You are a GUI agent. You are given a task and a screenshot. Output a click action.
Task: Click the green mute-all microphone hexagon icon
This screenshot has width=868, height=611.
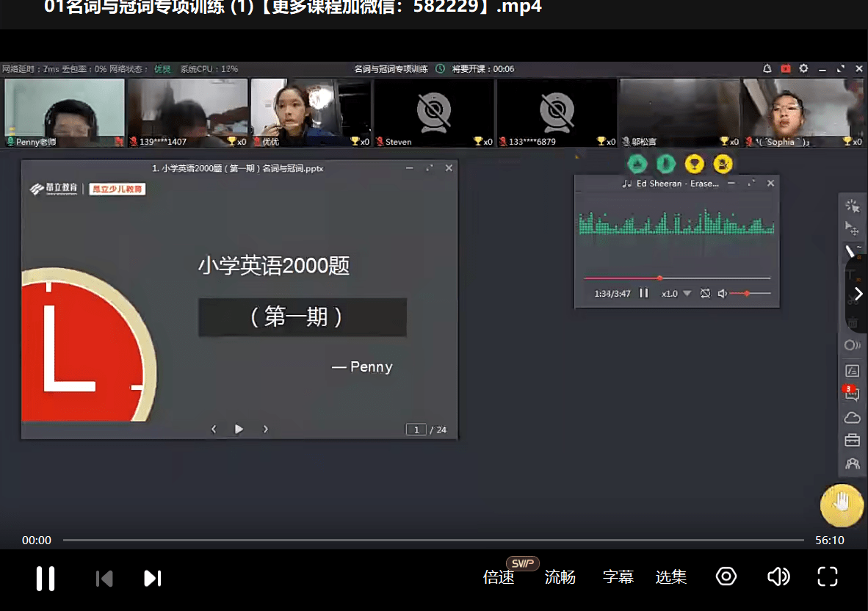665,164
